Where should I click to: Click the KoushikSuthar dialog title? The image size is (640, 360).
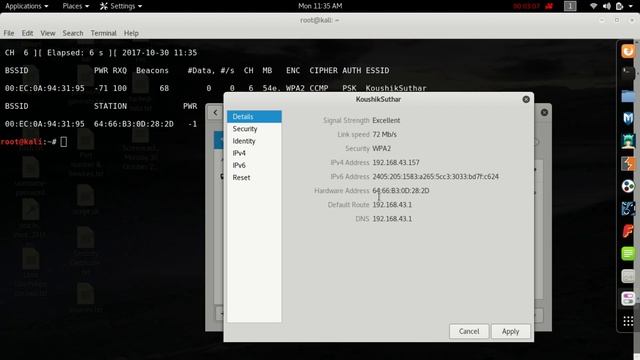click(x=378, y=99)
